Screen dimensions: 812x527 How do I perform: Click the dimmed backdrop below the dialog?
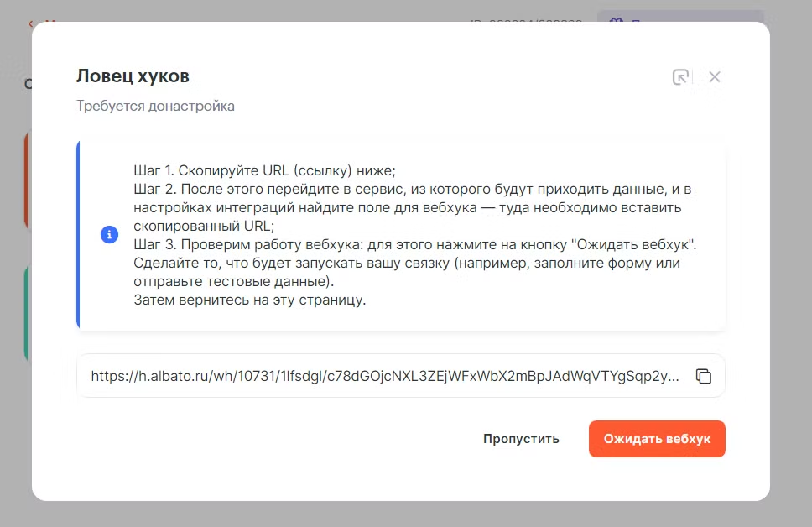[403, 514]
